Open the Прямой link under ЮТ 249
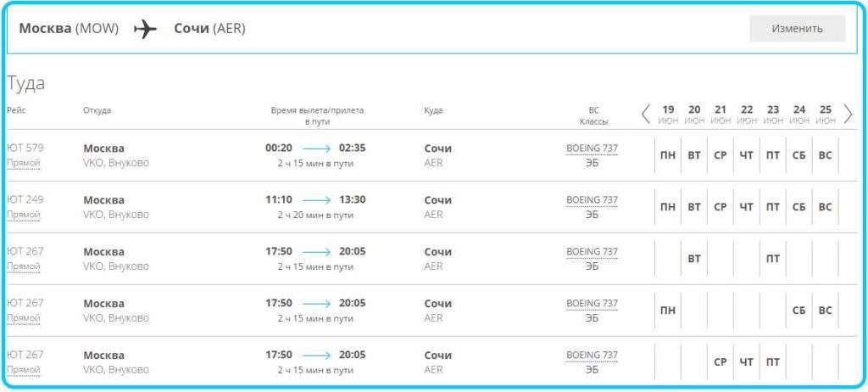Screen dimensions: 868x392 24,215
